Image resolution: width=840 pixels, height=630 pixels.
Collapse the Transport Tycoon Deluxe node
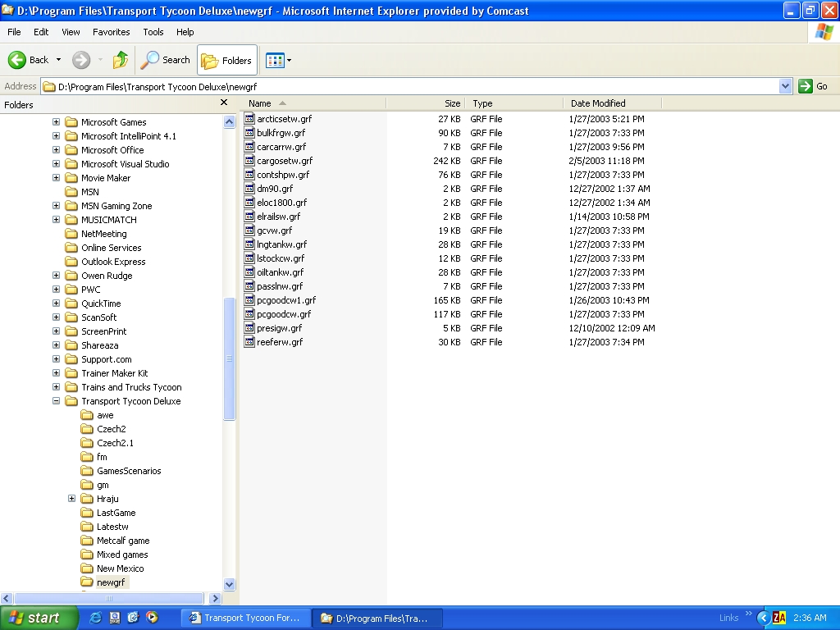tap(57, 400)
